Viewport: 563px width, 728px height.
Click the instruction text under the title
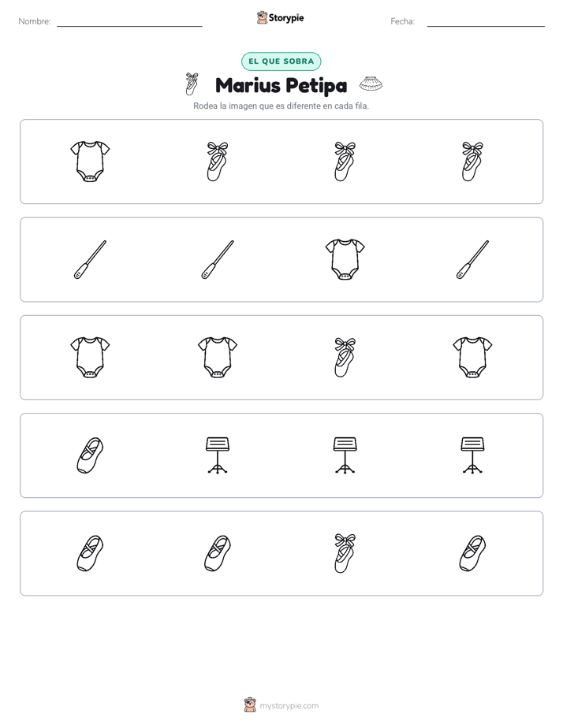click(x=281, y=106)
